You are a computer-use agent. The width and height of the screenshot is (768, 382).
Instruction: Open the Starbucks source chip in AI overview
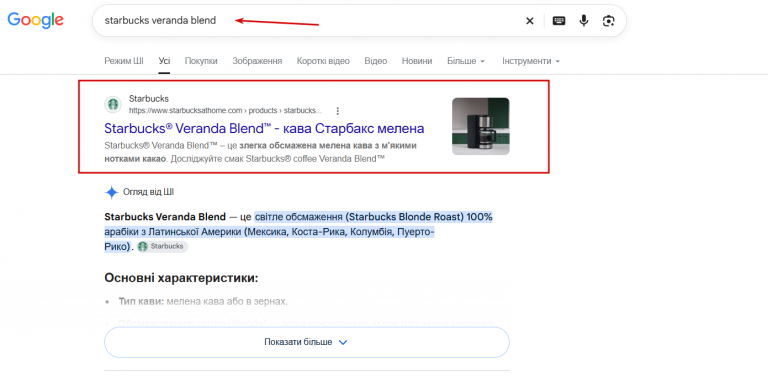[x=163, y=246]
